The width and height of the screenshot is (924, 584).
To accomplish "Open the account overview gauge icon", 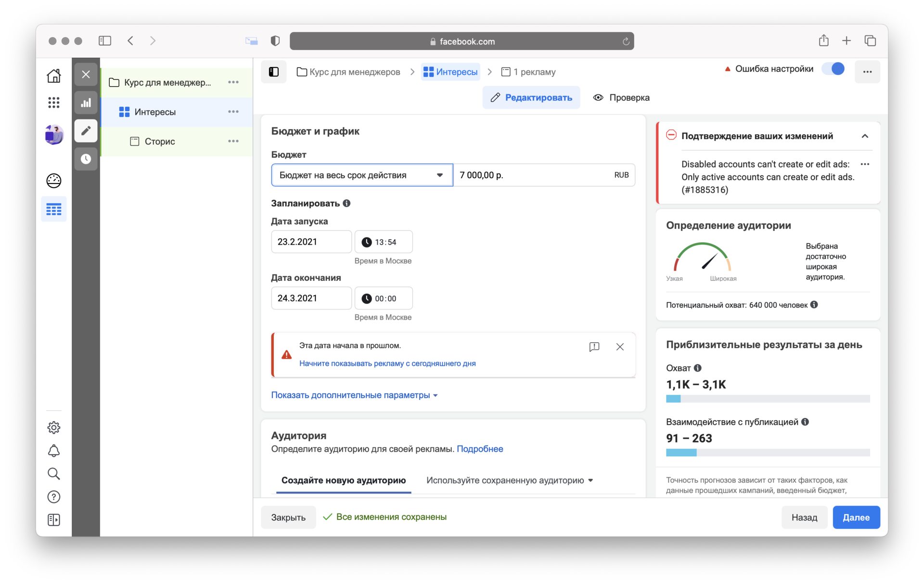I will click(54, 181).
